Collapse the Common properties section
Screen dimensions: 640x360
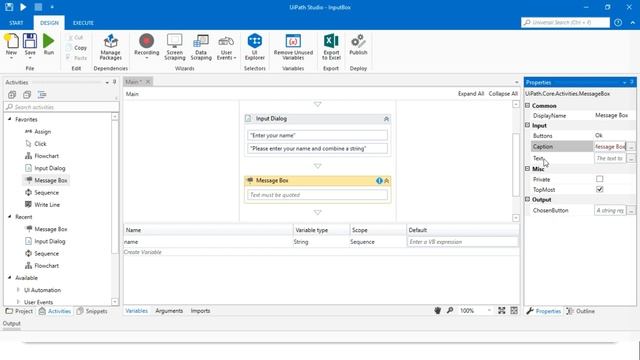[527, 105]
